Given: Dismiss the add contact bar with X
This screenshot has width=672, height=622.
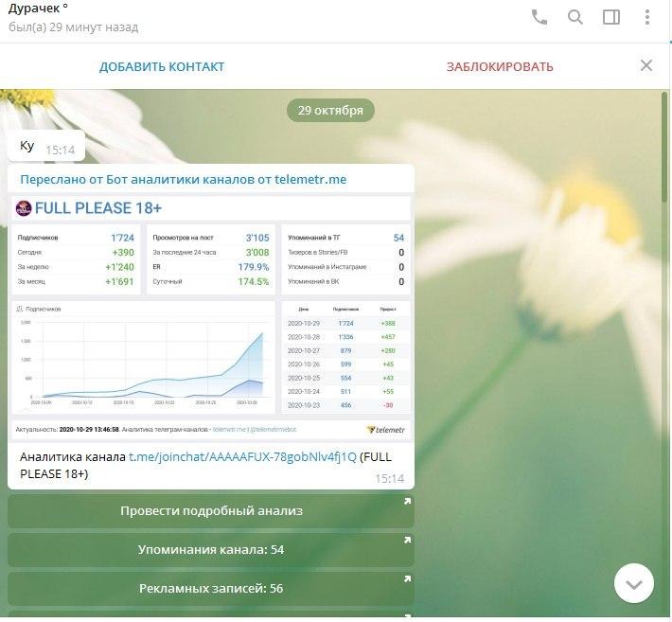Looking at the screenshot, I should point(646,65).
